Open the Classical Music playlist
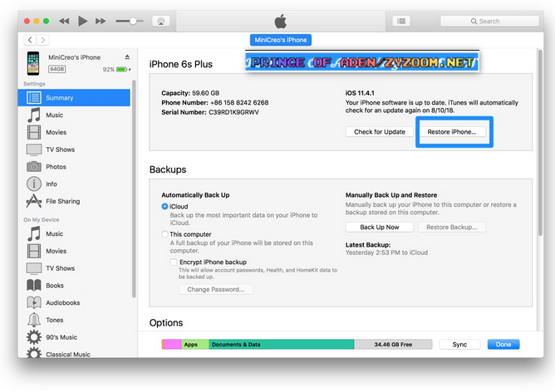 click(x=74, y=354)
